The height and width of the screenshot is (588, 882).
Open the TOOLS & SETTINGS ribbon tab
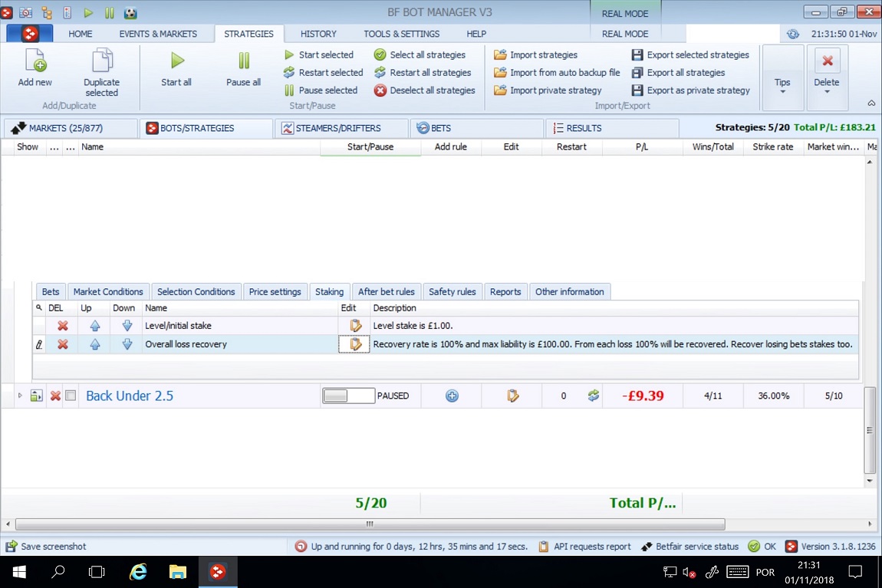[402, 34]
